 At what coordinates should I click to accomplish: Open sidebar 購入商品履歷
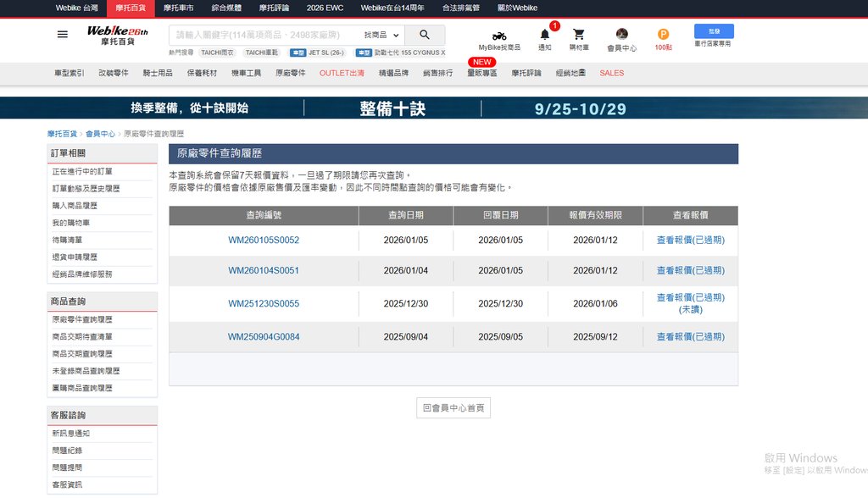coord(75,206)
